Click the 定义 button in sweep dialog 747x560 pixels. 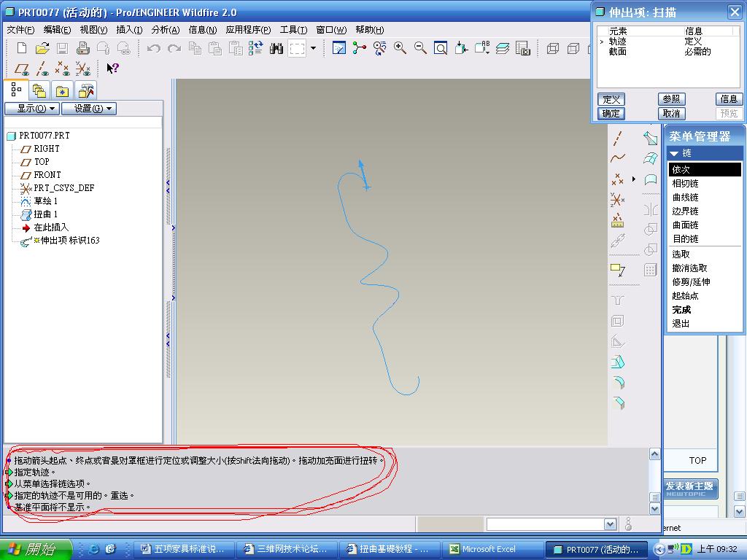click(611, 99)
